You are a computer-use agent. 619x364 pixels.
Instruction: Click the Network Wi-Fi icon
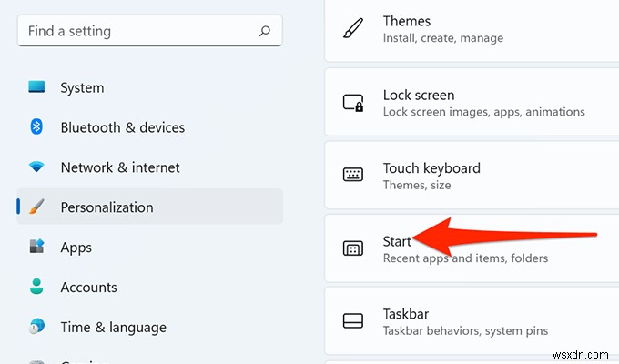point(36,167)
